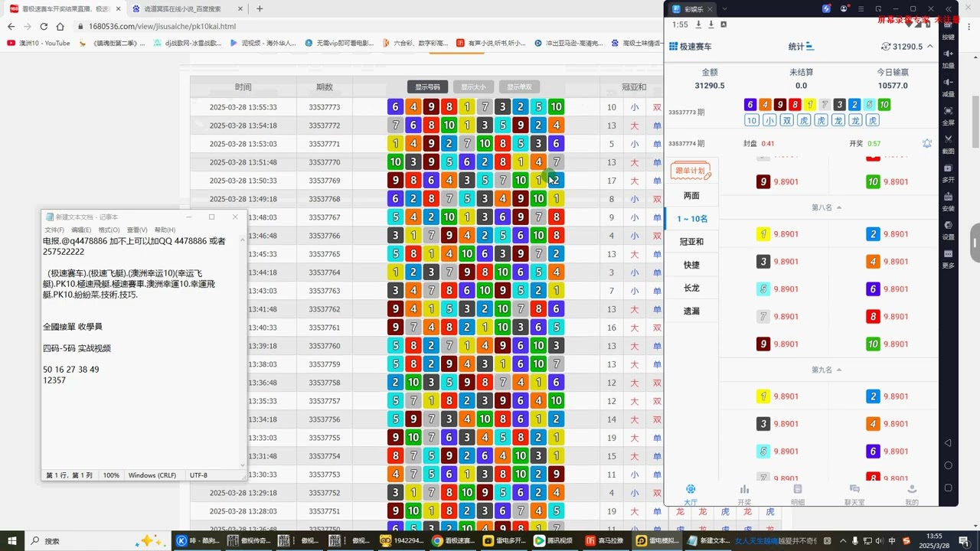
Task: Click the balance refresh icon beside 31290.5
Action: (886, 47)
